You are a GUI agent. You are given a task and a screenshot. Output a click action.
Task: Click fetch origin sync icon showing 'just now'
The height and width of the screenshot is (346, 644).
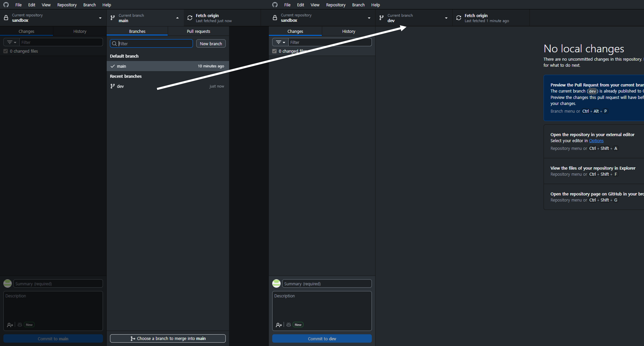coord(190,18)
